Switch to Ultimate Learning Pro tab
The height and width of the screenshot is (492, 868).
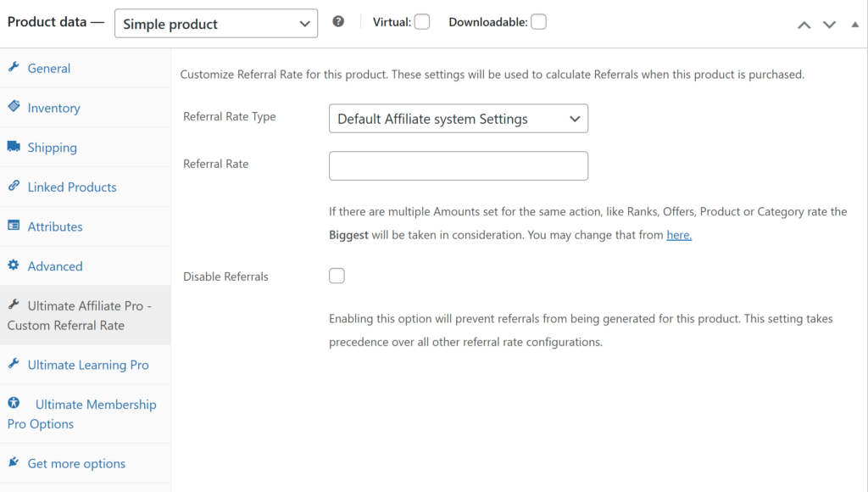tap(87, 365)
